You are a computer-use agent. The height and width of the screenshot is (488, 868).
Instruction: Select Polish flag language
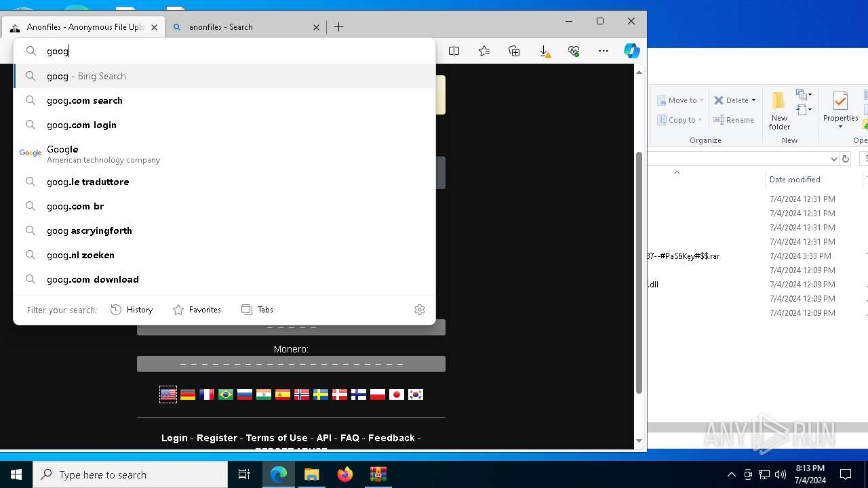point(378,394)
